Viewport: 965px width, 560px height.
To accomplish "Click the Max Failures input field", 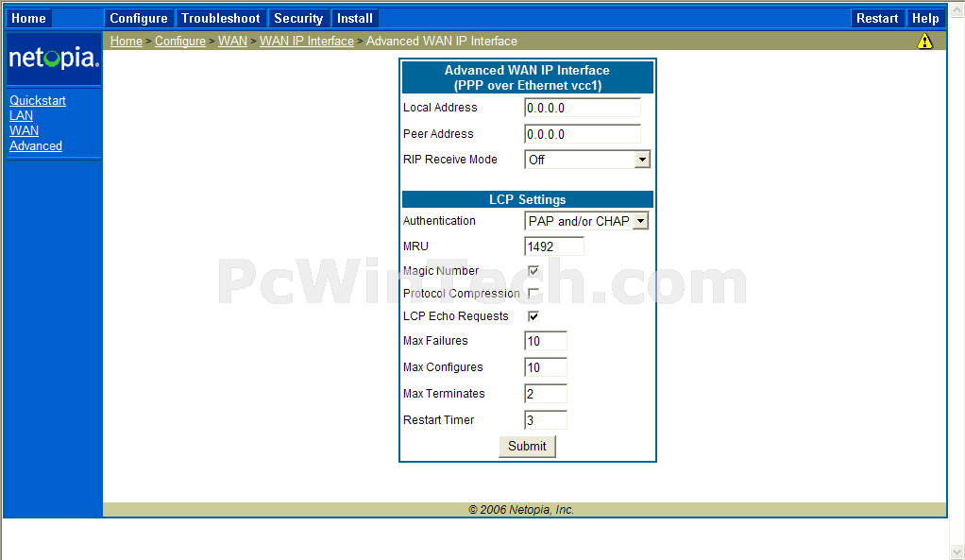I will click(x=545, y=341).
